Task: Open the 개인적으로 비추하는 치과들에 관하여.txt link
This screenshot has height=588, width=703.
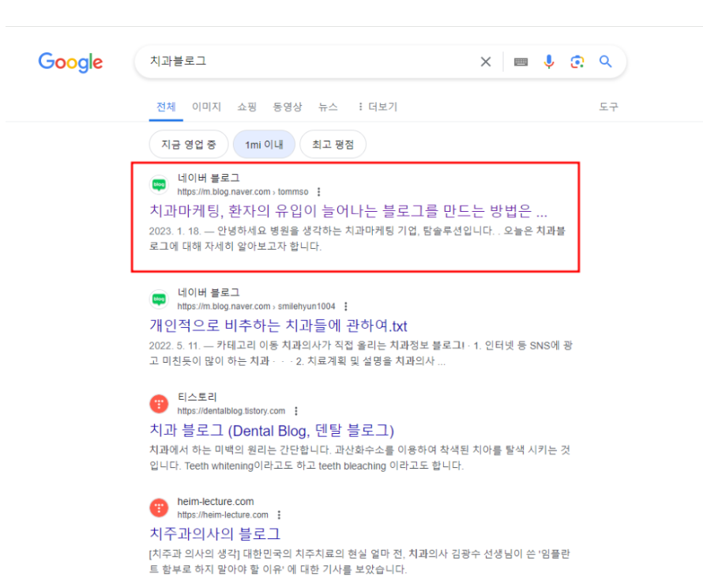Action: 278,326
